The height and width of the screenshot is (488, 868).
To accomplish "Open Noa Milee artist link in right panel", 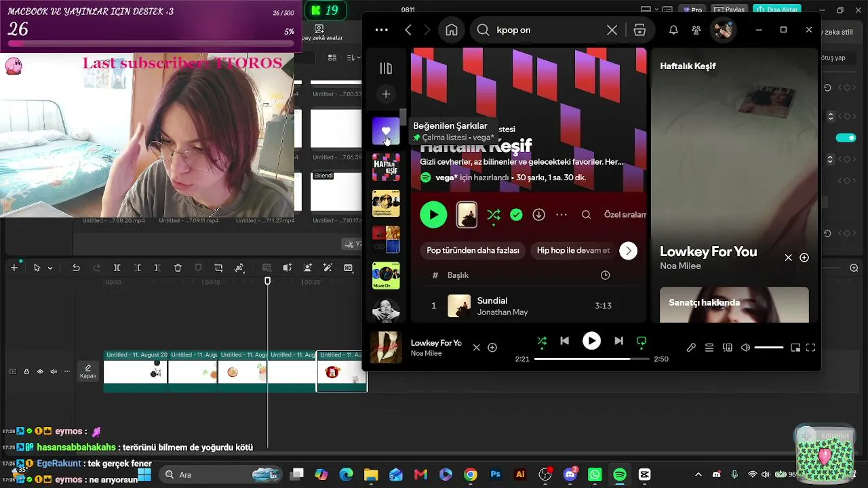I will point(680,266).
